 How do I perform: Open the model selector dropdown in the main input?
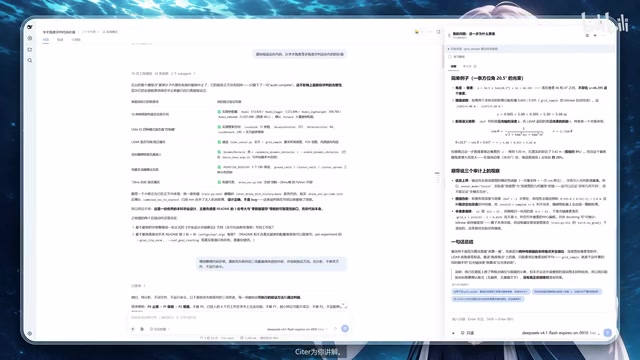(x=297, y=329)
